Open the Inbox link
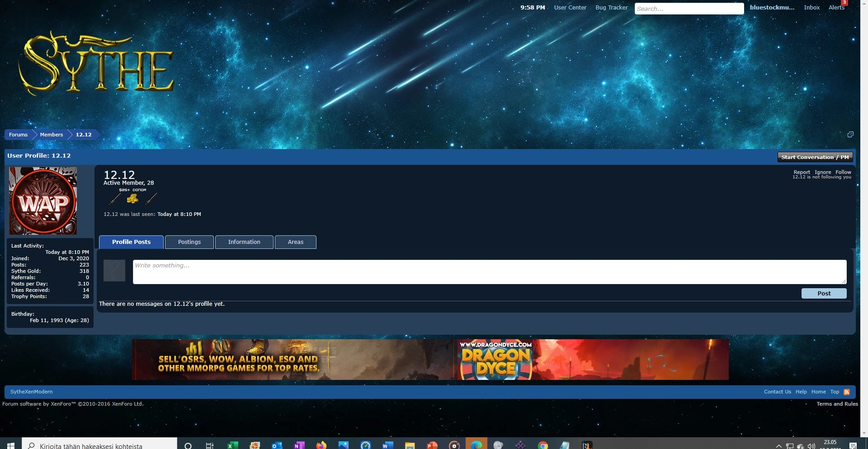The width and height of the screenshot is (868, 449). click(812, 8)
